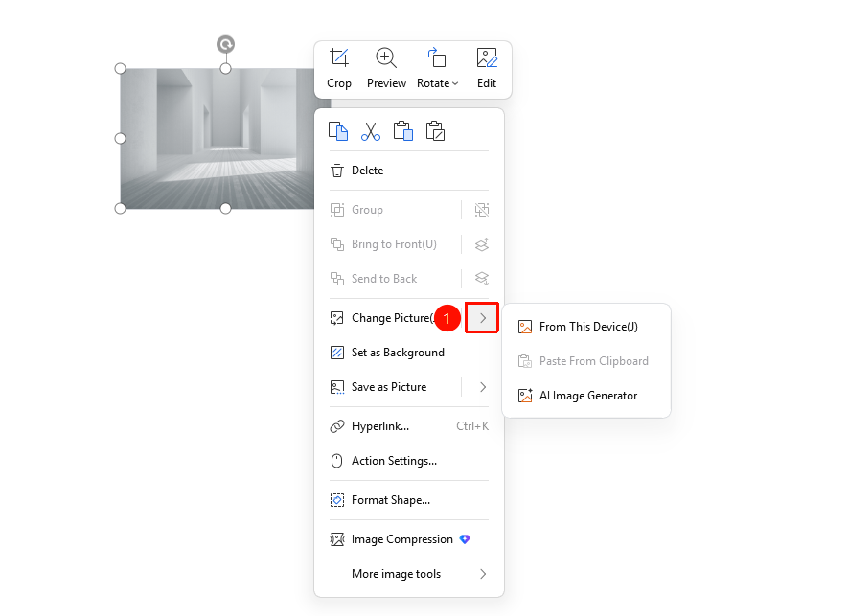Select Send to Back
The image size is (848, 616).
pos(394,279)
